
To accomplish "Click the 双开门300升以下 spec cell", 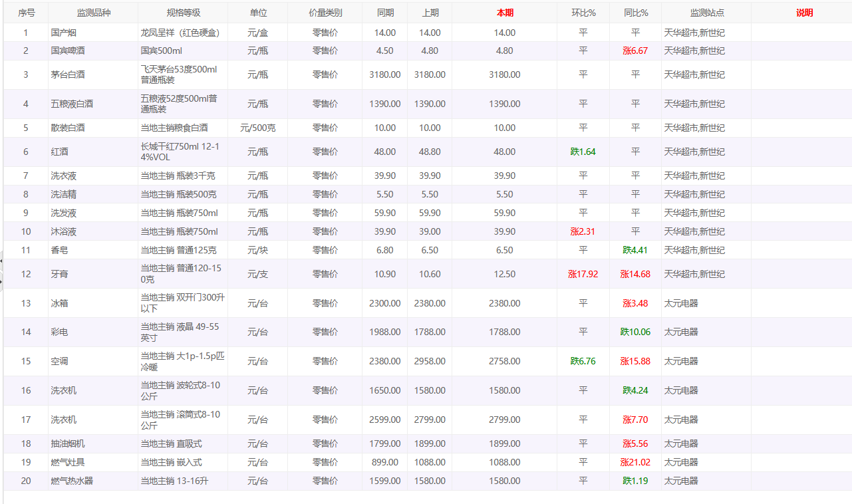I will tap(182, 303).
